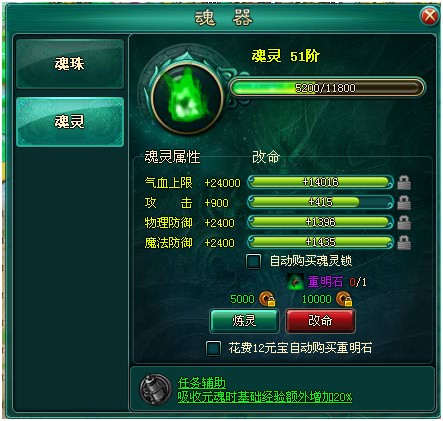Click the padlock beside 魔法防御 bar
The height and width of the screenshot is (421, 443).
pos(404,242)
